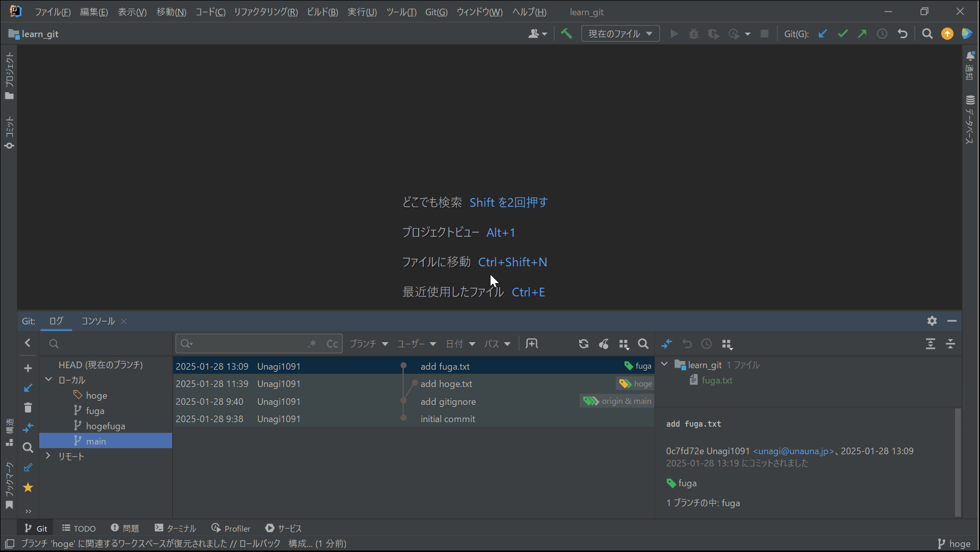Open the ターミナル tool window button

pyautogui.click(x=175, y=528)
